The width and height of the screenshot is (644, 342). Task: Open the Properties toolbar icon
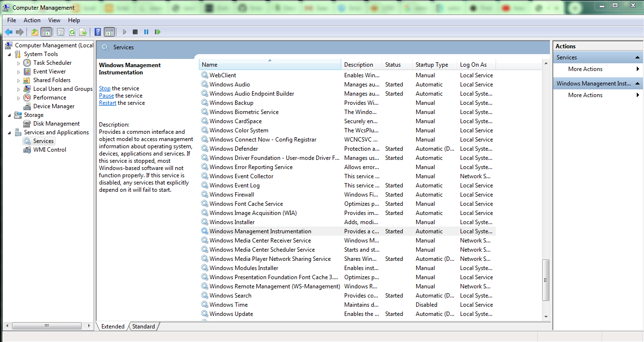pos(60,32)
